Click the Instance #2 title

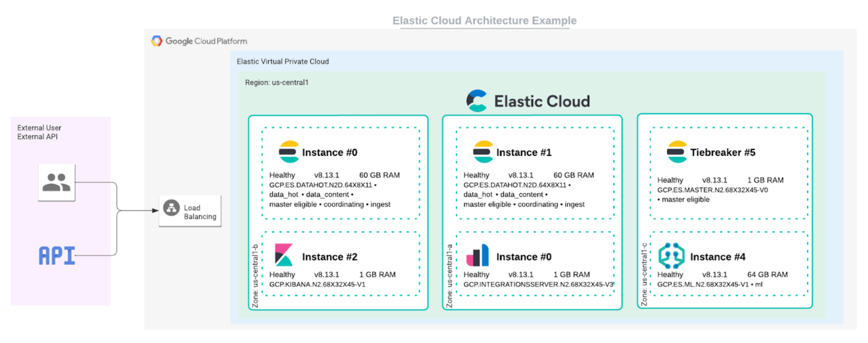(x=330, y=257)
